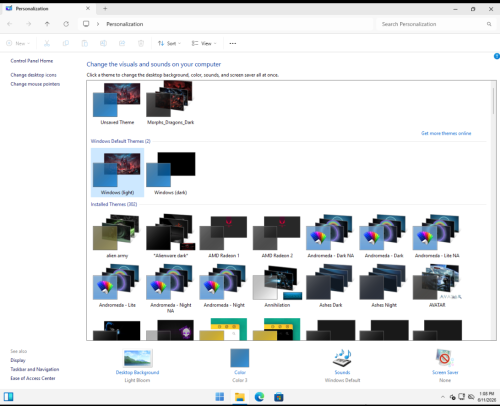Viewport: 500px width, 406px height.
Task: Expand the address bar path chevron
Action: 98,24
